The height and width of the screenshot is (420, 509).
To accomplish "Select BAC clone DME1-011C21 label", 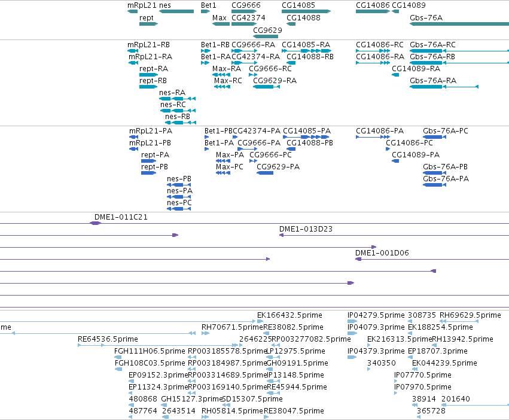I will pyautogui.click(x=121, y=217).
